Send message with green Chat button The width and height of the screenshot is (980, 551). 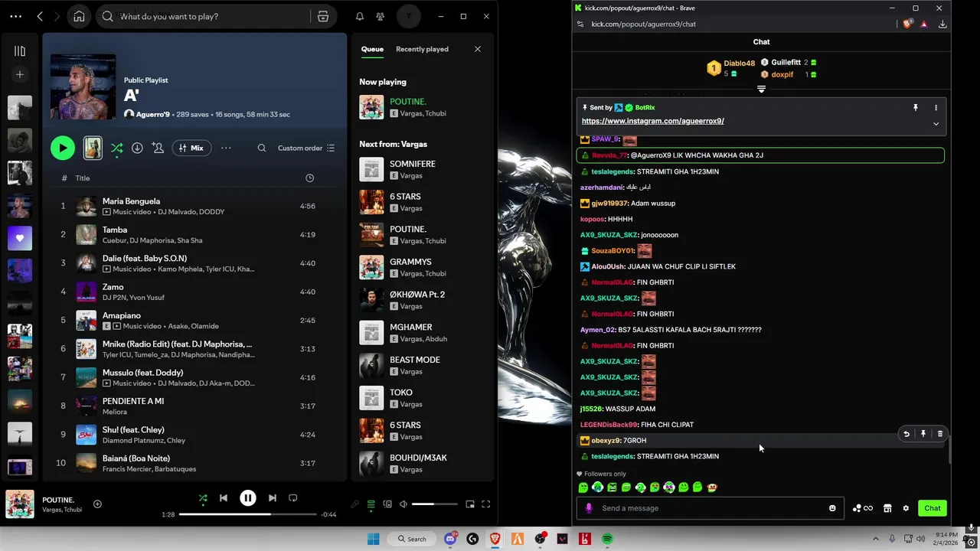point(932,508)
